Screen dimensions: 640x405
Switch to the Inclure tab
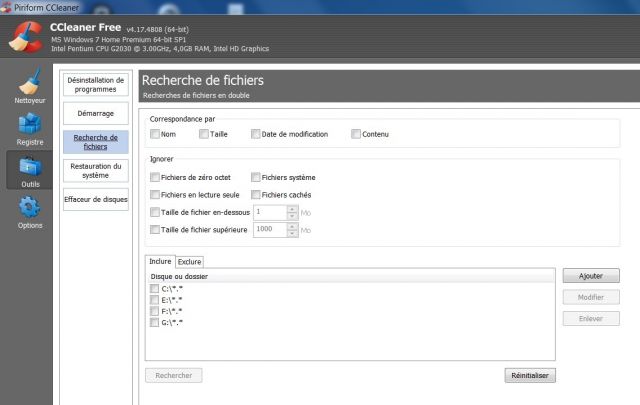coord(160,261)
